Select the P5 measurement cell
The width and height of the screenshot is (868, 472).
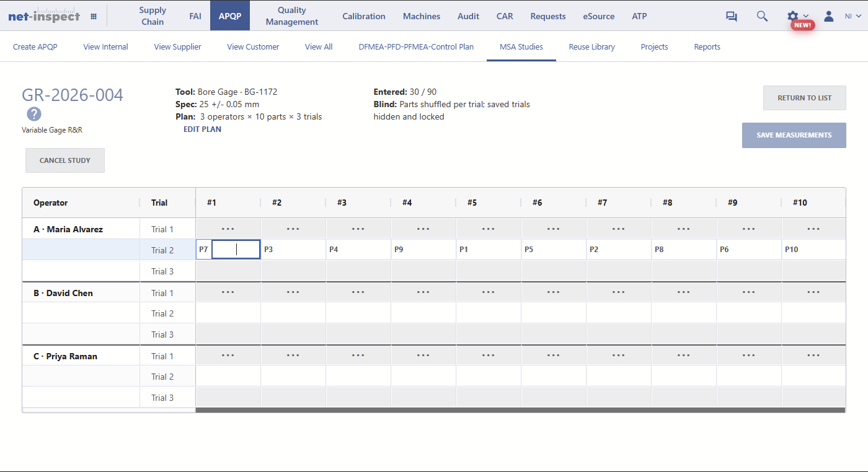(x=554, y=250)
